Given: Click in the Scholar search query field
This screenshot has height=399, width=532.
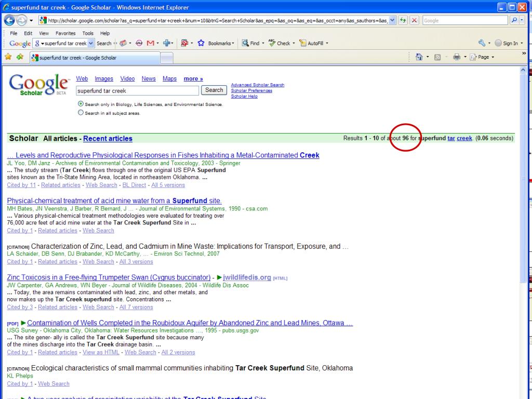Looking at the screenshot, I should [137, 90].
